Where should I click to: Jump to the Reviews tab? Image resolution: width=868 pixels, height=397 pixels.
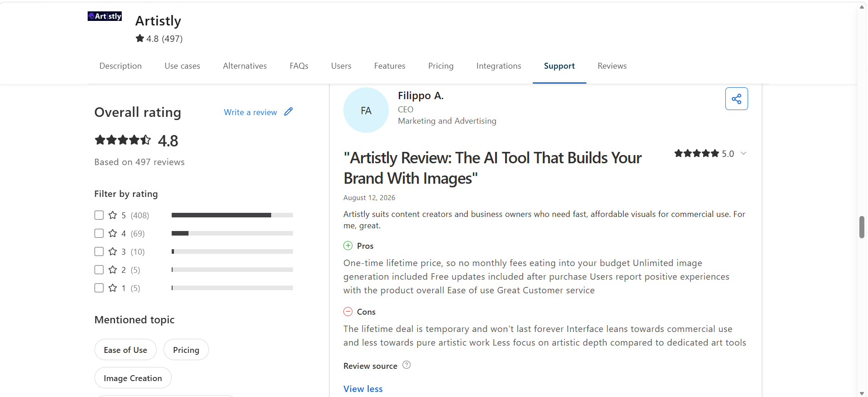point(612,66)
